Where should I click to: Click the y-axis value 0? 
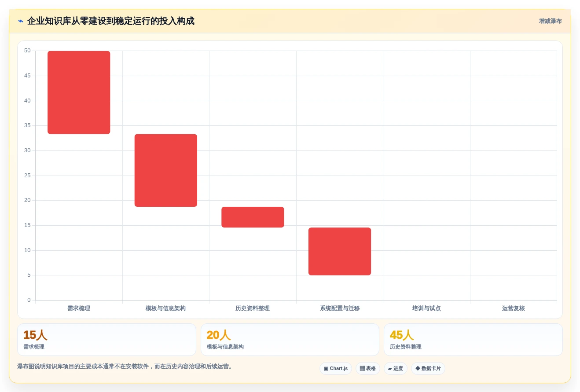click(x=29, y=300)
